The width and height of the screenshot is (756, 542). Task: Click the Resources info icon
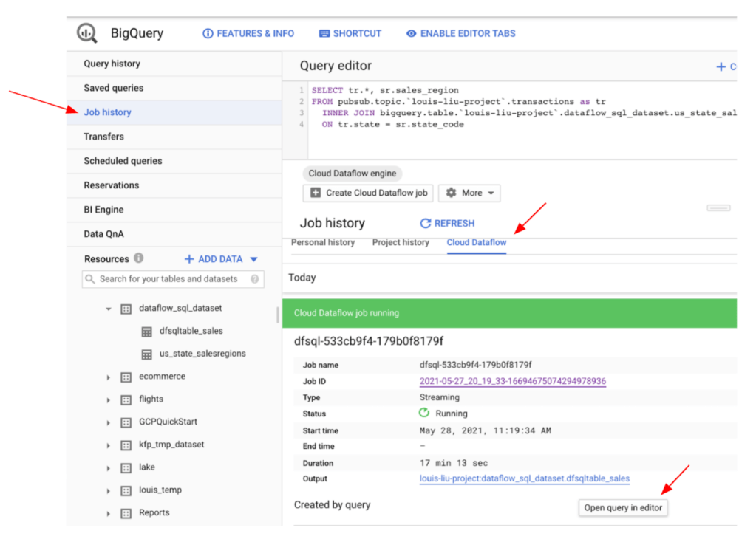[x=139, y=258]
